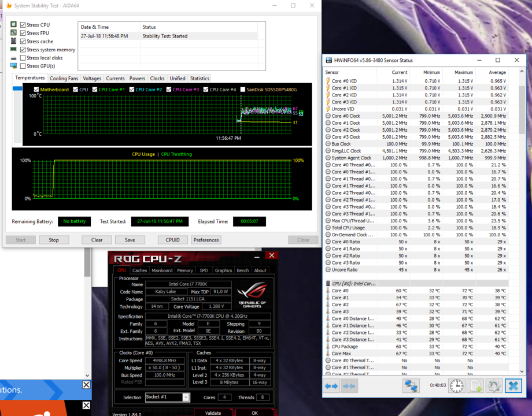Click the blue X close sensors button
This screenshot has width=532, height=416.
(x=513, y=386)
